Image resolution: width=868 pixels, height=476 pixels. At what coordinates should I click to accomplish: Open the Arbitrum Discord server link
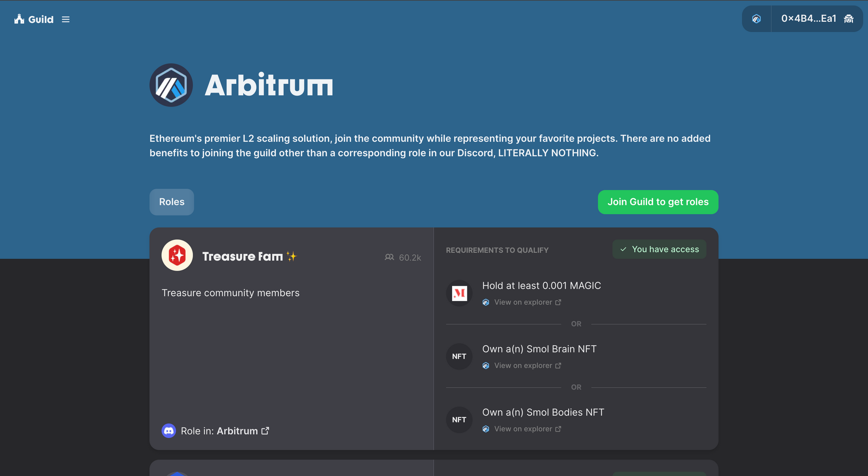pos(243,431)
